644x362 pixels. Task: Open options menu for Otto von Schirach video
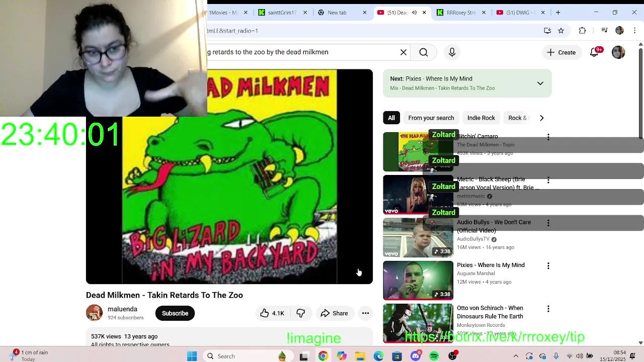pos(548,309)
